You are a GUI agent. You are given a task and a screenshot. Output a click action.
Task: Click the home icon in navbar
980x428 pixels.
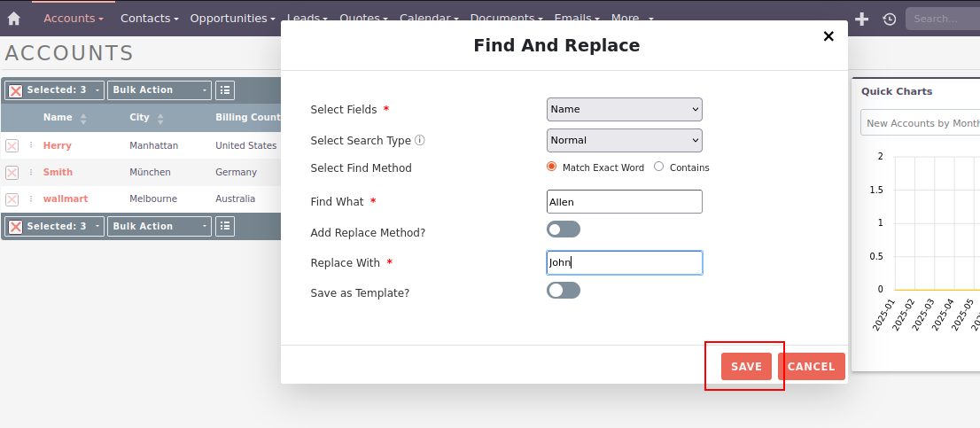click(x=13, y=19)
